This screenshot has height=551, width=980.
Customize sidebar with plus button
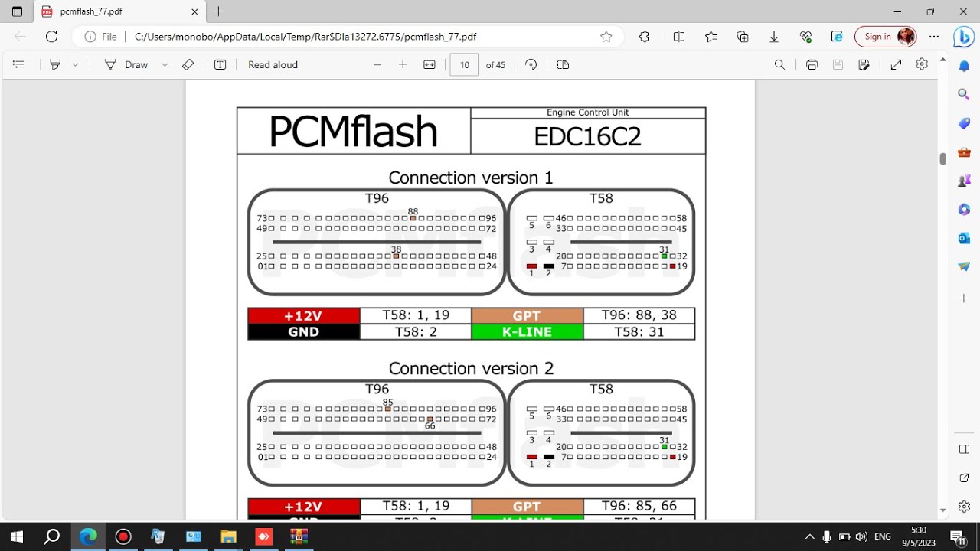(x=964, y=298)
